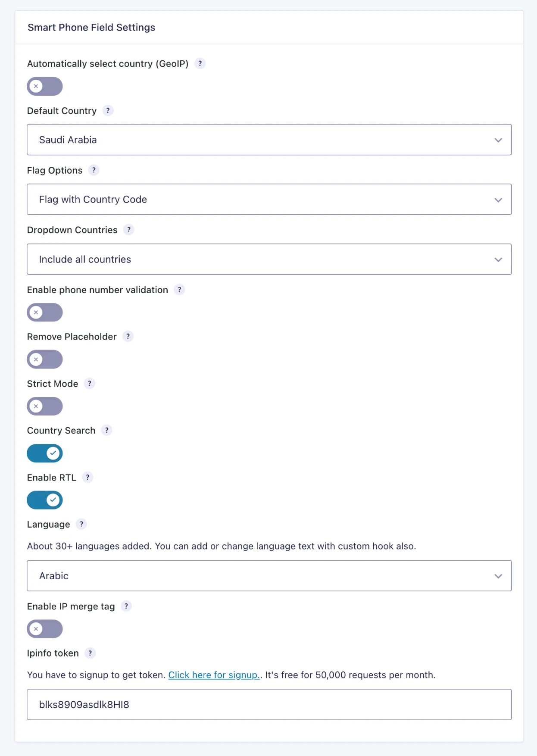Click help icon for Enable phone number validation

[179, 290]
